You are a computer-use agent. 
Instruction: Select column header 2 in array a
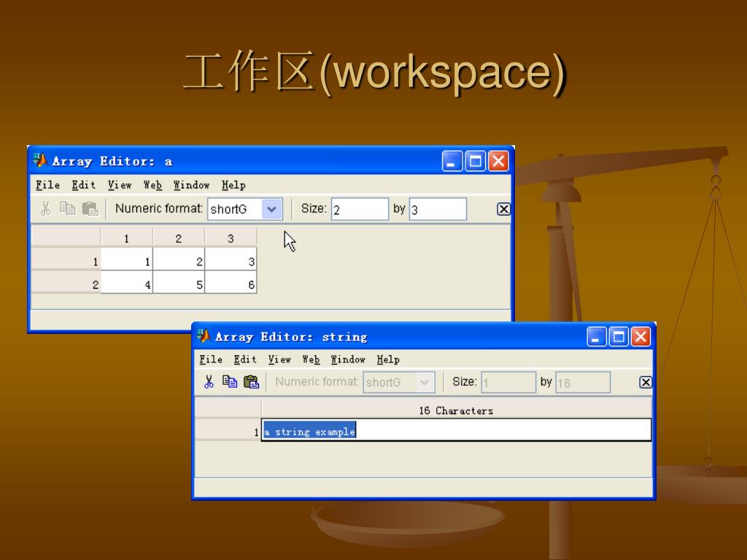tap(179, 238)
